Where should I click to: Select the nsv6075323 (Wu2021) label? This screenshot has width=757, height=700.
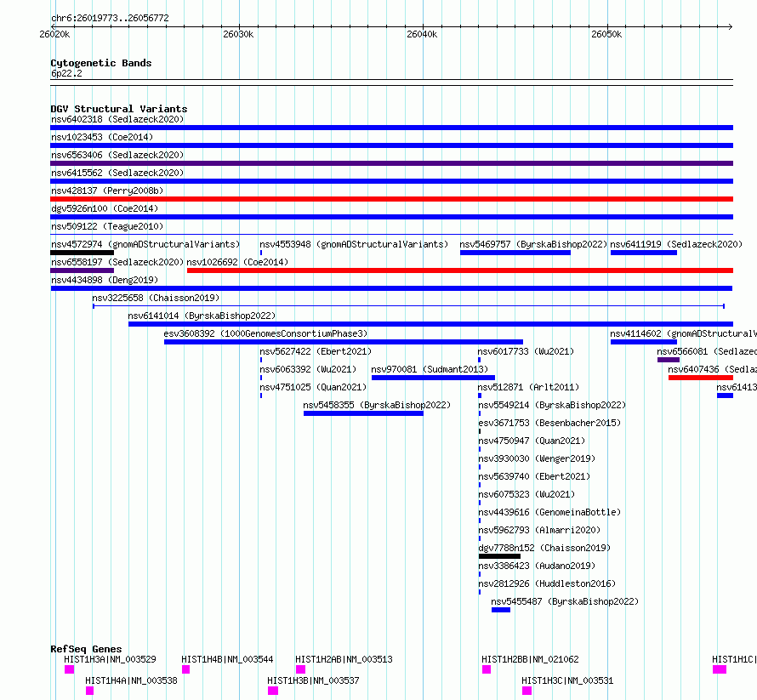[526, 494]
